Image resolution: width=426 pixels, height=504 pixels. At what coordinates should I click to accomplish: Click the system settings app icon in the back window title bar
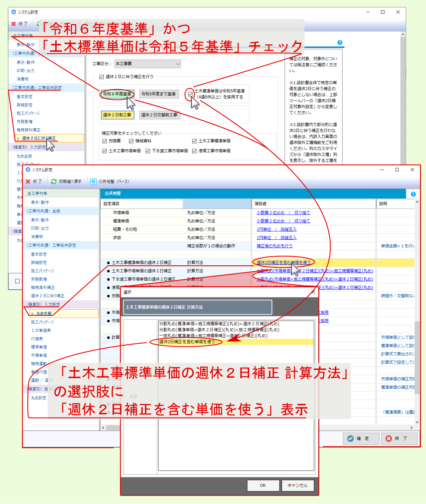point(14,12)
